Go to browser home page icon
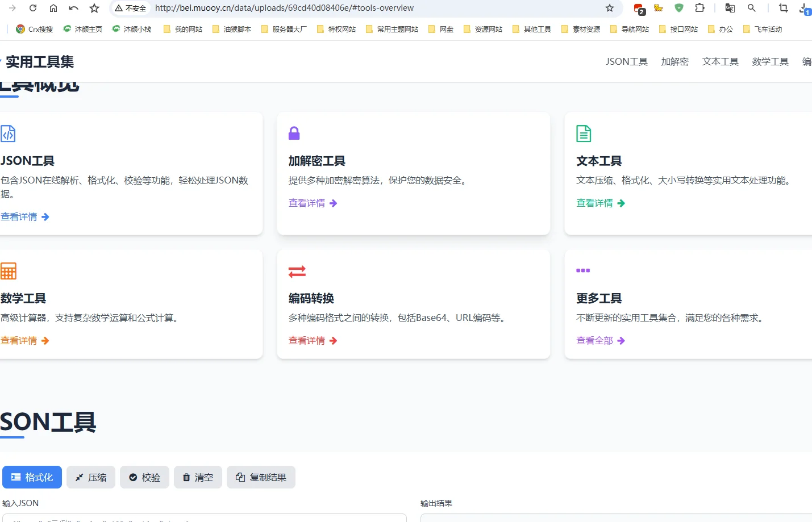The height and width of the screenshot is (522, 812). pyautogui.click(x=53, y=8)
